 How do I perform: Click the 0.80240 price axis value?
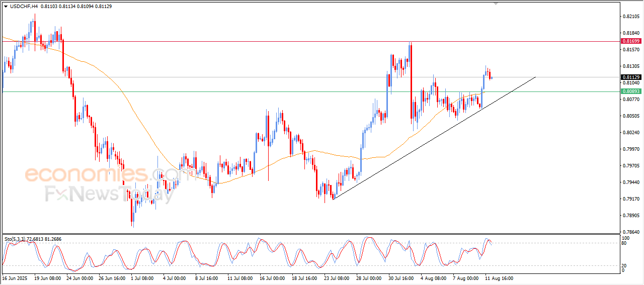pos(631,133)
